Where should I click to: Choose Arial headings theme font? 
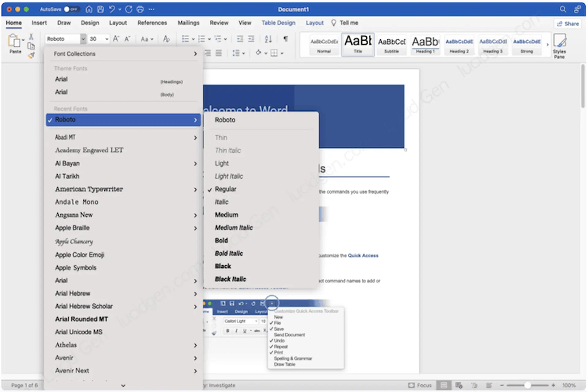tap(124, 80)
